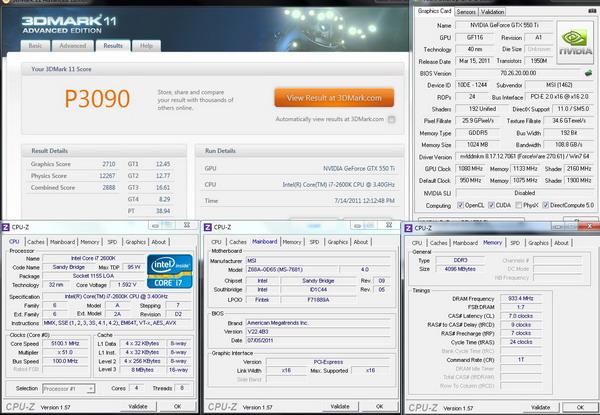
Task: Open SPD tab in left CPU-Z window
Action: point(112,242)
